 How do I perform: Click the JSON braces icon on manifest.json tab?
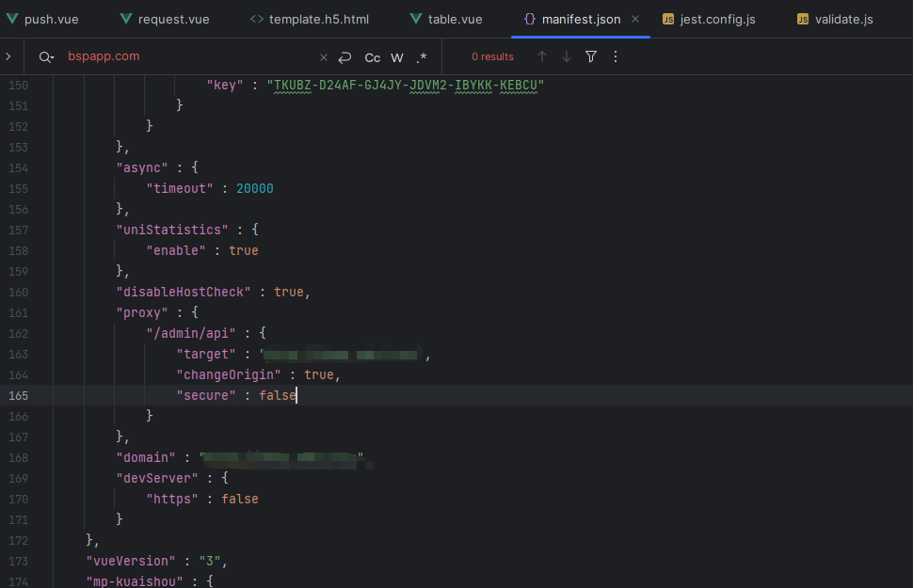tap(529, 19)
